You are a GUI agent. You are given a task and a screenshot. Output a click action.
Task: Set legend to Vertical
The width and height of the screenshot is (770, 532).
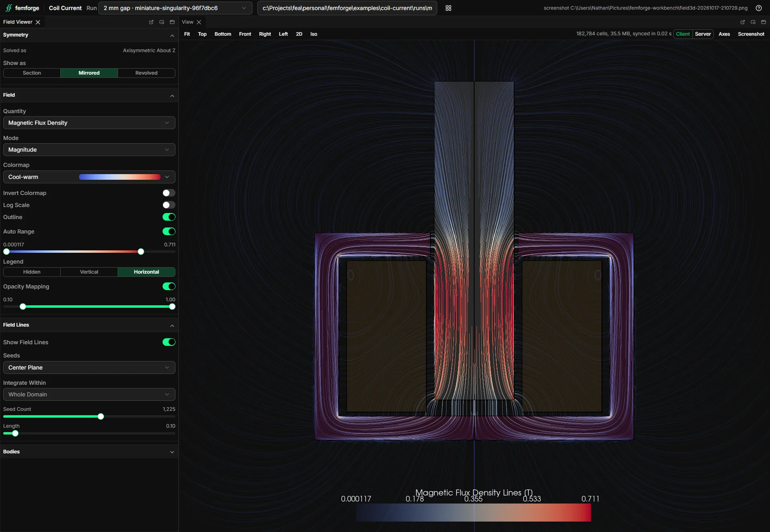click(89, 272)
